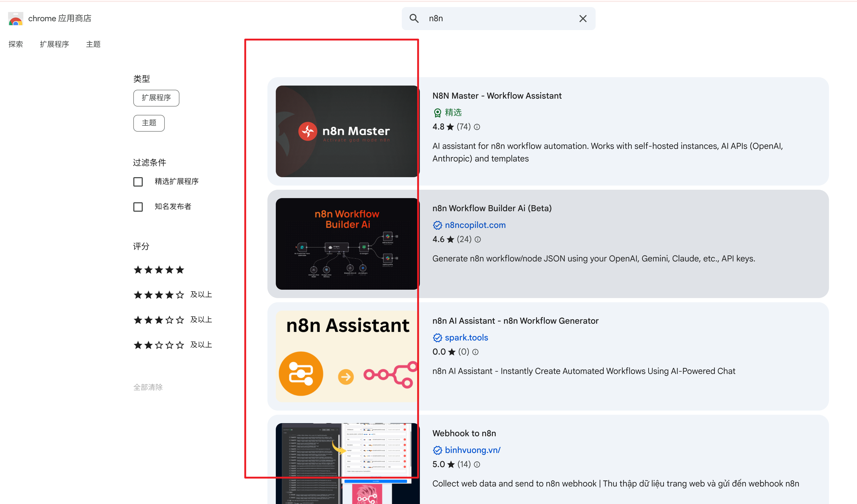857x504 pixels.
Task: Filter by two stars 及以上
Action: click(x=173, y=345)
